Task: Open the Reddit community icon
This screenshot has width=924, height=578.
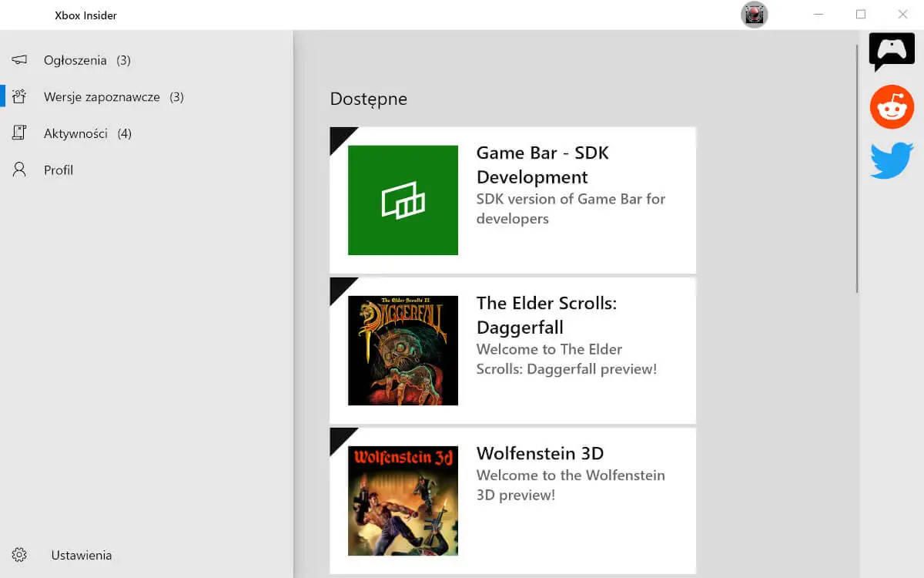Action: point(891,106)
